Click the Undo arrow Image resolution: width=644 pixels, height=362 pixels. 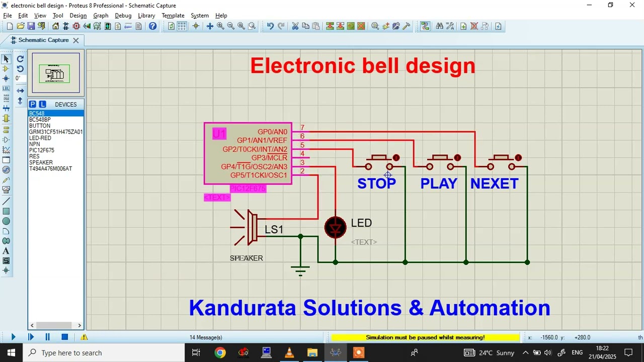(x=270, y=26)
